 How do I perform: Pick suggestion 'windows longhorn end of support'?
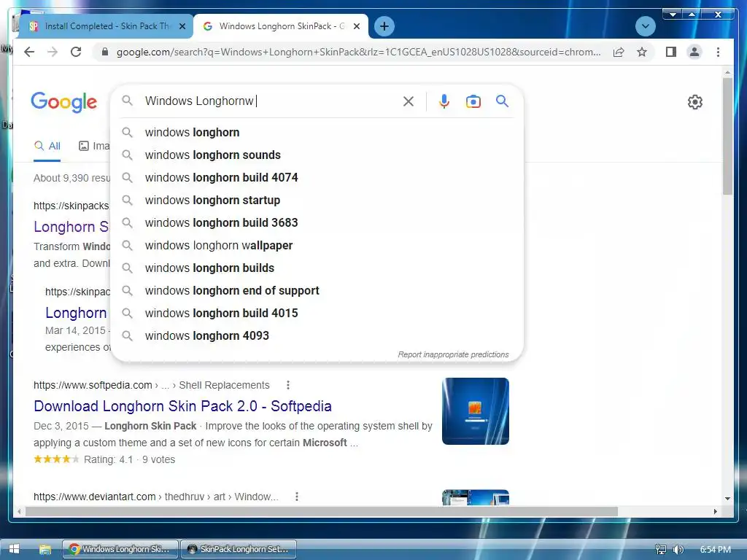(x=317, y=290)
